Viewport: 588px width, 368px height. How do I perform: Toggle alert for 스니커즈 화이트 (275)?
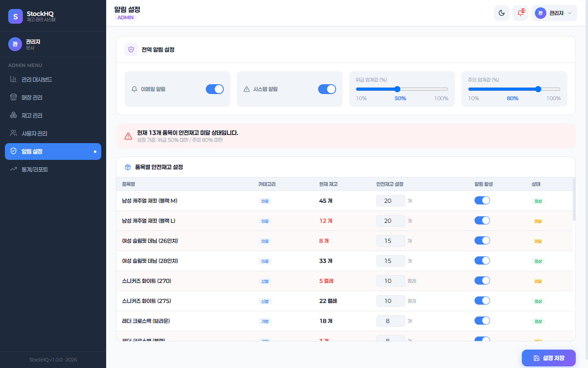(x=482, y=301)
